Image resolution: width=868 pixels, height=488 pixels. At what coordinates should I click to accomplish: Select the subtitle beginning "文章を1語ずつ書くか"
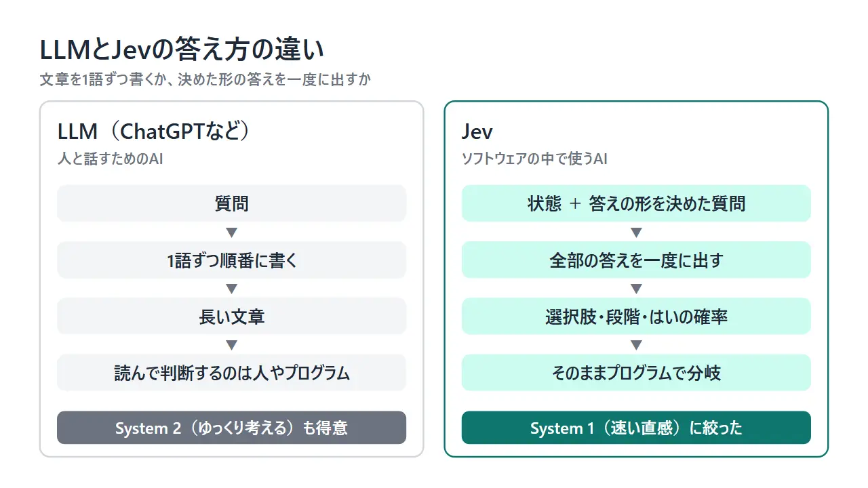point(205,80)
